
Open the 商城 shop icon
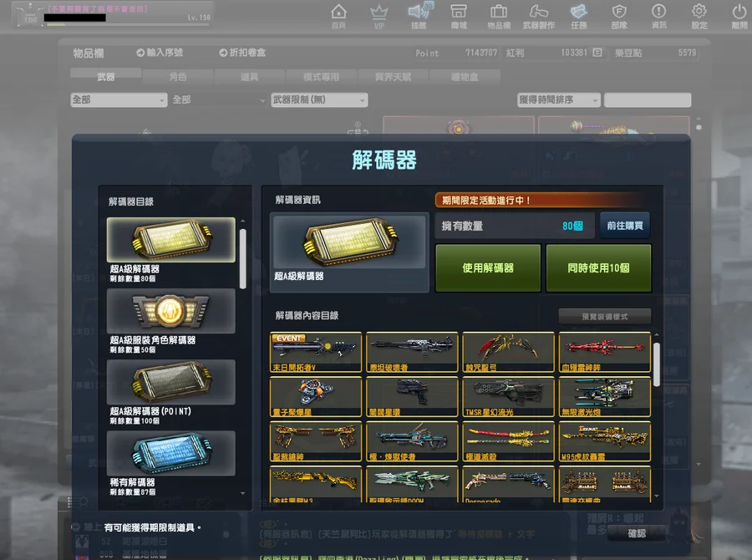tap(459, 16)
